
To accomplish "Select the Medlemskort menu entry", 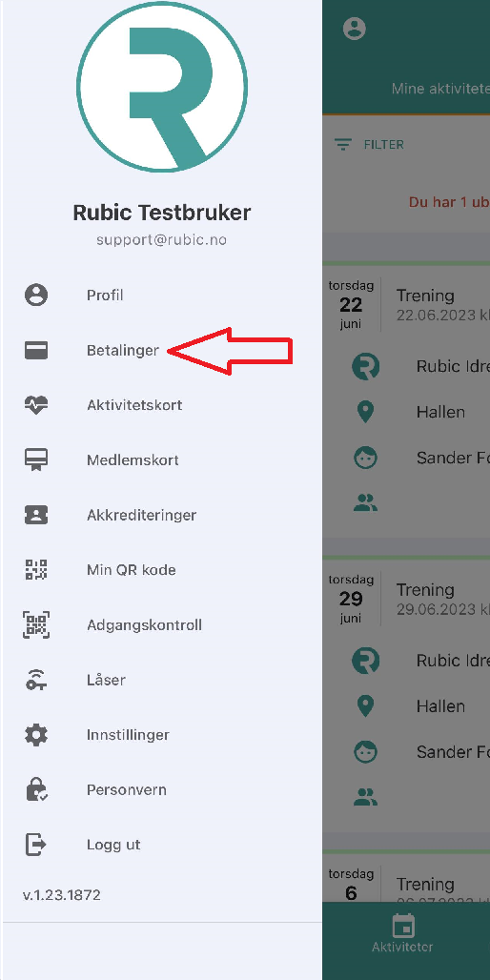I will 161,460.
